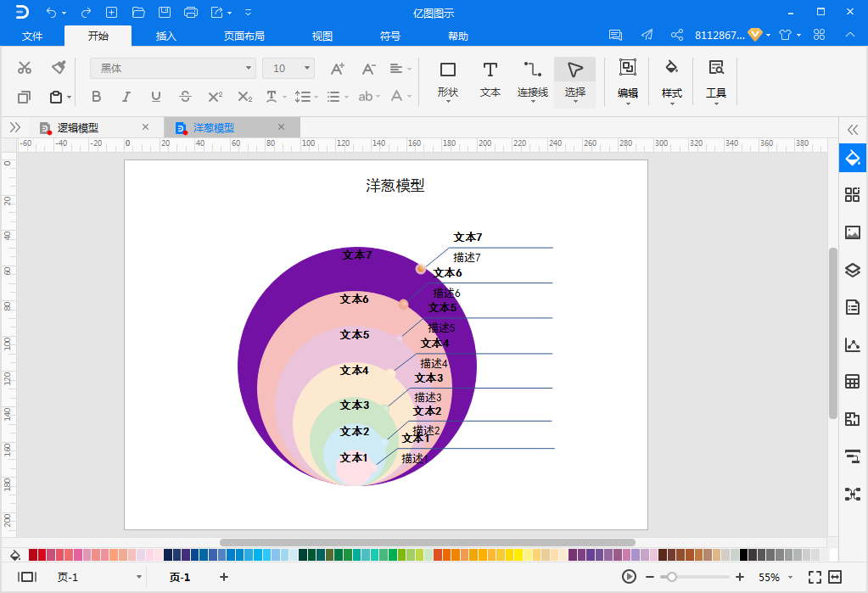Open the page properties sidebar icon

tap(853, 307)
